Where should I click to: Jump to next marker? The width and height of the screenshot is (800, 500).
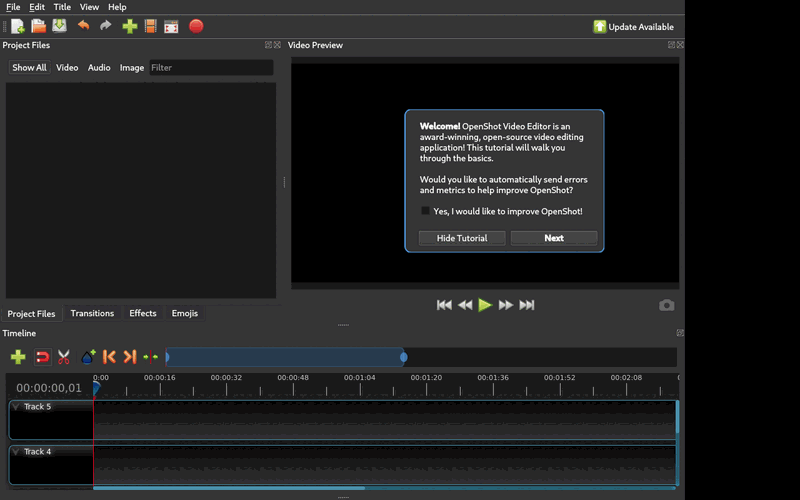click(x=130, y=357)
